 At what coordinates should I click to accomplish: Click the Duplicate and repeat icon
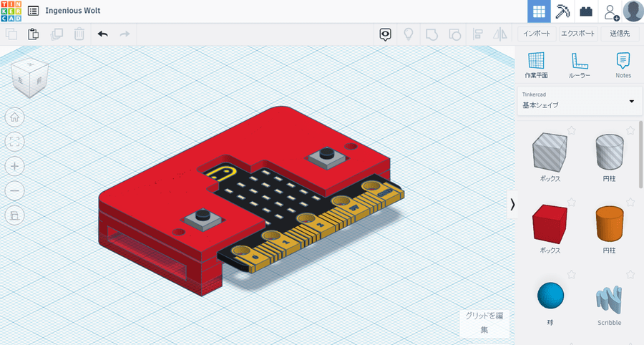click(x=57, y=34)
